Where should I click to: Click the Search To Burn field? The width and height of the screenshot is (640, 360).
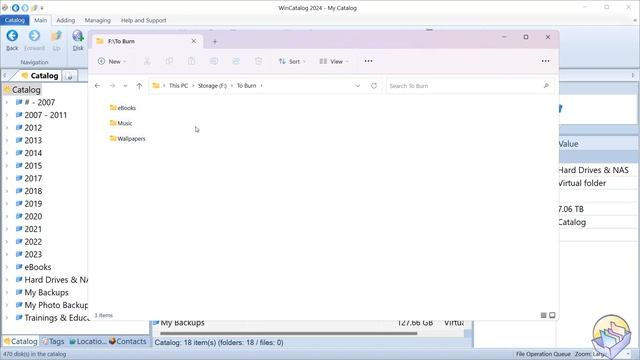pyautogui.click(x=469, y=86)
